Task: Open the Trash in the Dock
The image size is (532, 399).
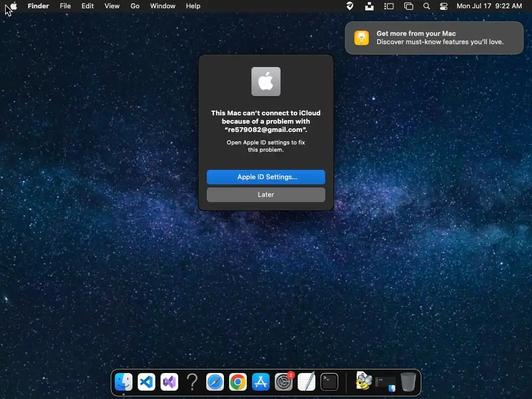Action: click(x=408, y=382)
